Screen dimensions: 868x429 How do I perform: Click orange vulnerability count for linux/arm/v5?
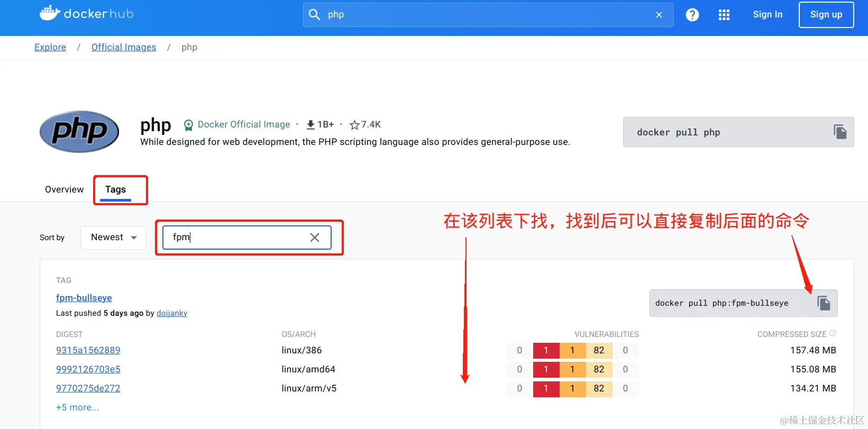(572, 388)
